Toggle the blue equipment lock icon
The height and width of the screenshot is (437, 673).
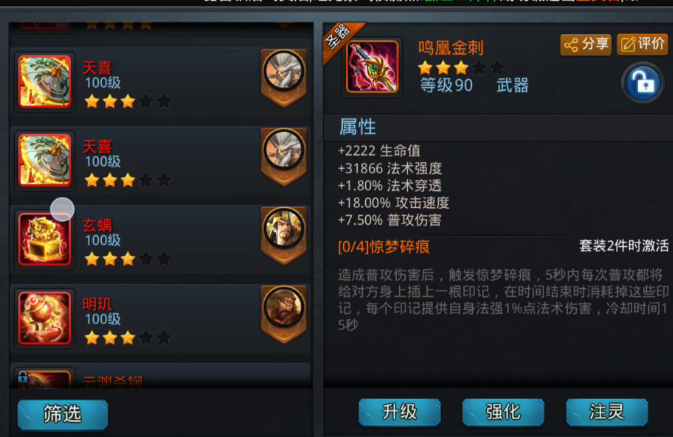click(642, 82)
